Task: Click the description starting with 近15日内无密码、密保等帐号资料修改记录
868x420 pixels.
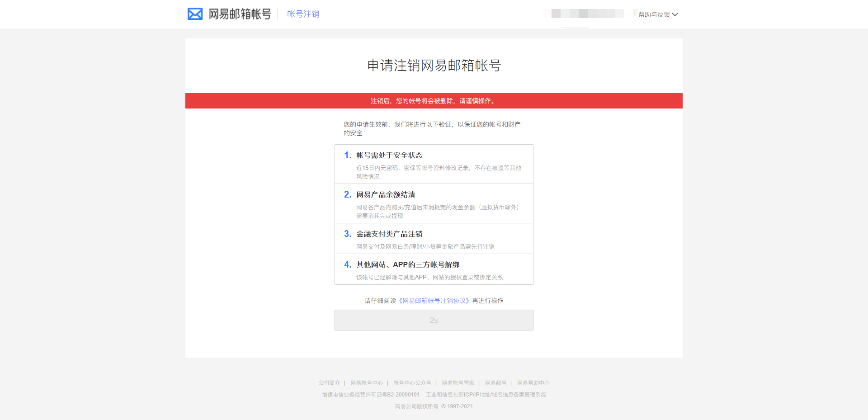Action: [439, 172]
